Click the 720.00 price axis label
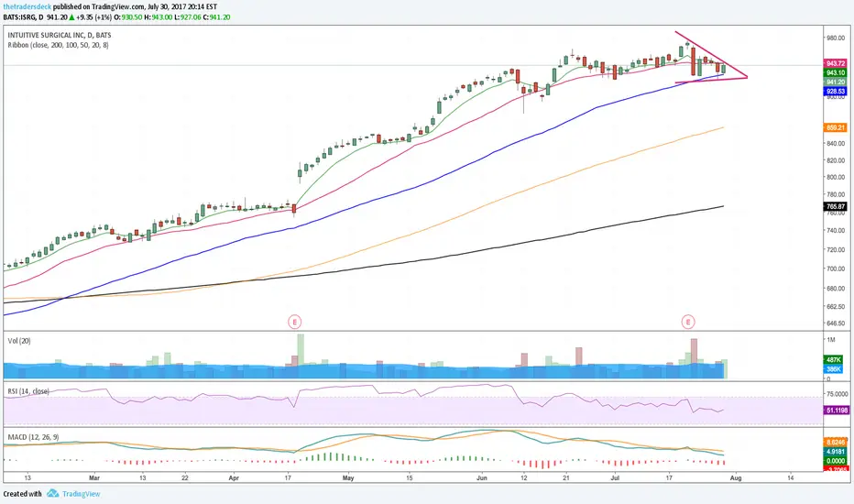 [x=836, y=249]
